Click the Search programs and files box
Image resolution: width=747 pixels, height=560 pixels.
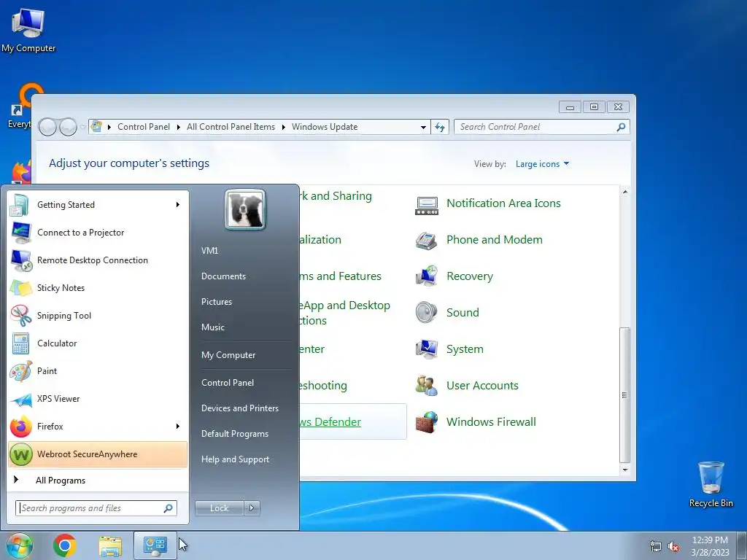pos(96,508)
